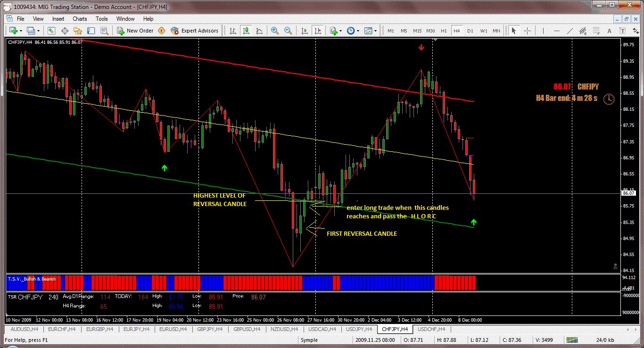Switch chart to candlestick style

[x=246, y=31]
